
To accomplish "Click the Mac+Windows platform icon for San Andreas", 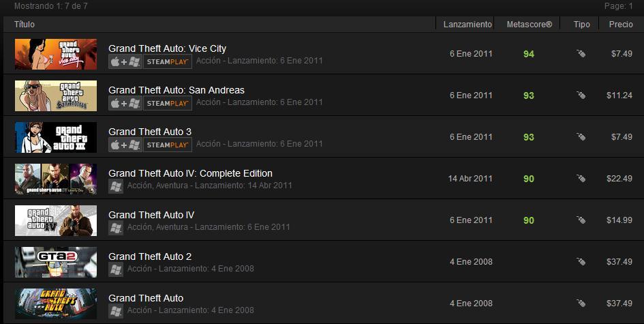I will (x=125, y=103).
